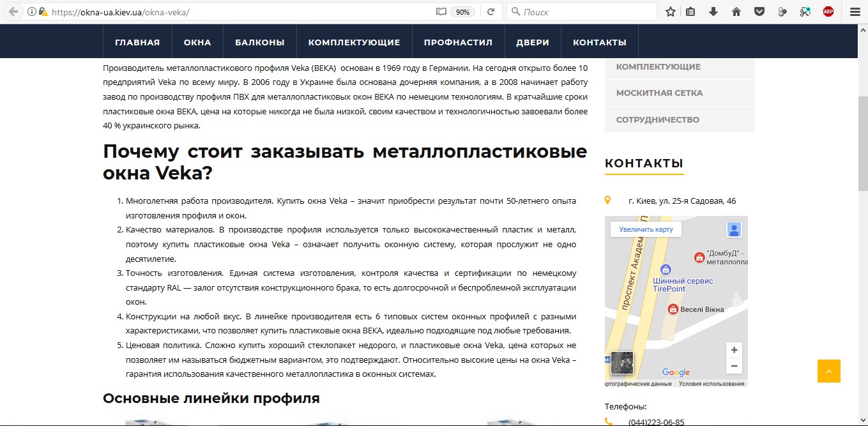Bookmark this page with the star icon
The height and width of the screenshot is (426, 868).
[671, 11]
